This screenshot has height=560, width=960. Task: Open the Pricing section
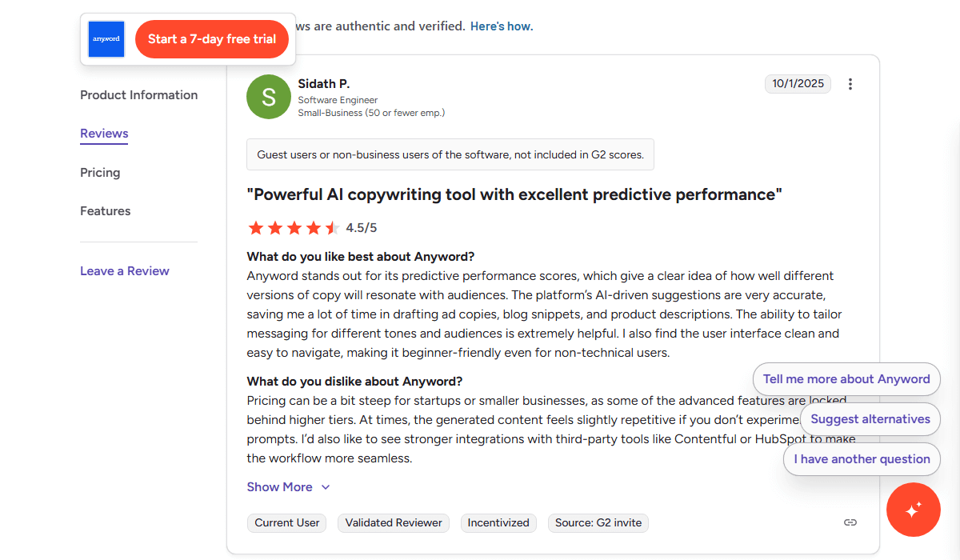(x=100, y=172)
